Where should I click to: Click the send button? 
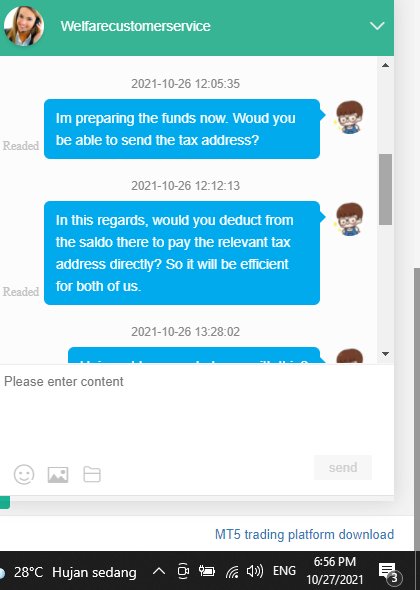click(x=343, y=467)
